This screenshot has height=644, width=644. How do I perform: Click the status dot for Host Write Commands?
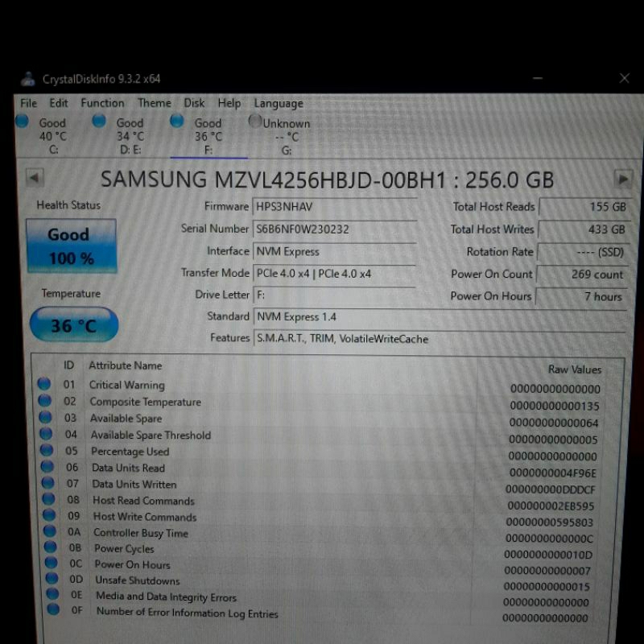(49, 515)
